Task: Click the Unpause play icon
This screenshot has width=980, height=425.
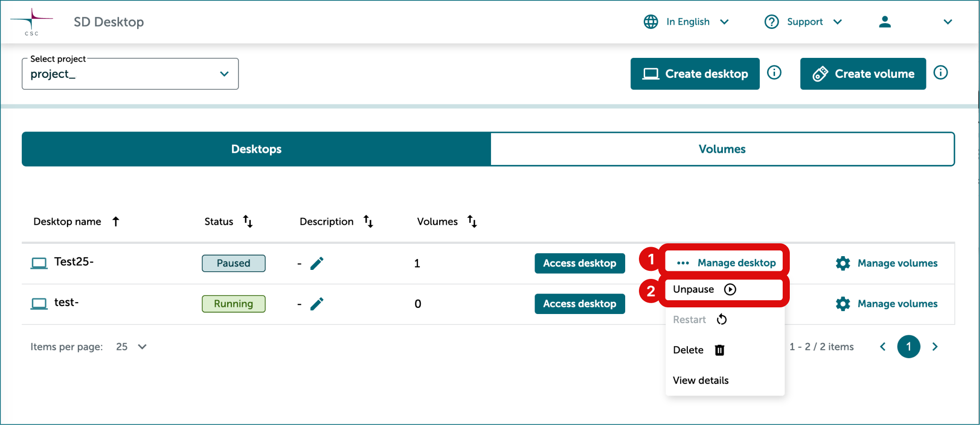Action: click(730, 289)
